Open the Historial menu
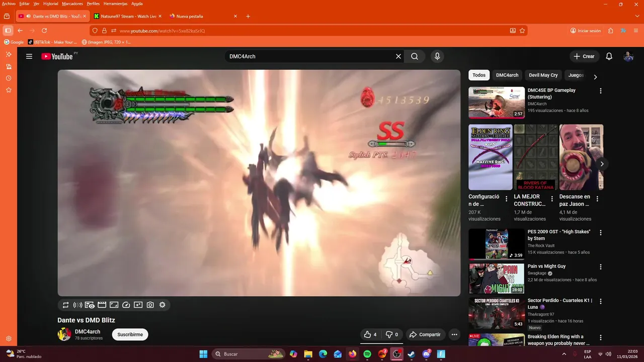Image resolution: width=644 pixels, height=362 pixels. (50, 4)
